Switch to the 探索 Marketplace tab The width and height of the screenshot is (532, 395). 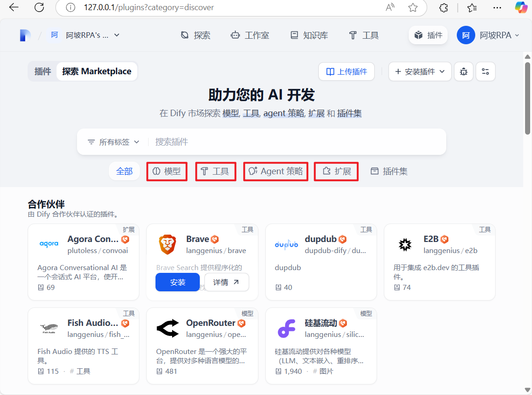tap(97, 71)
